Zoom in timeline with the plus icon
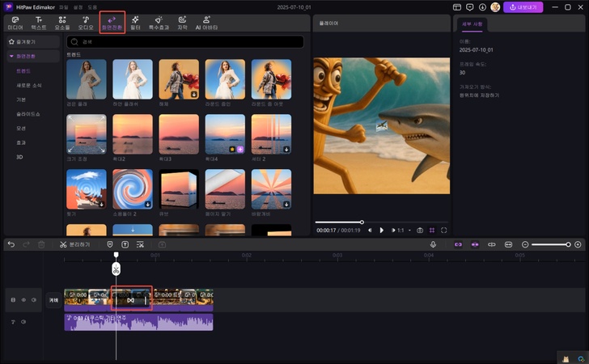The image size is (589, 364). coord(578,244)
